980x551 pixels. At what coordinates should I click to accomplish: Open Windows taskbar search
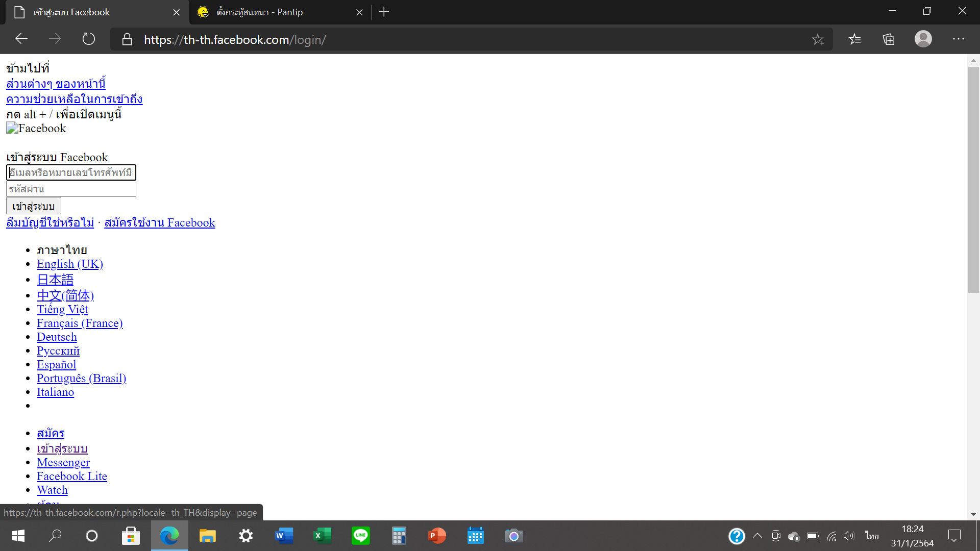click(x=55, y=536)
